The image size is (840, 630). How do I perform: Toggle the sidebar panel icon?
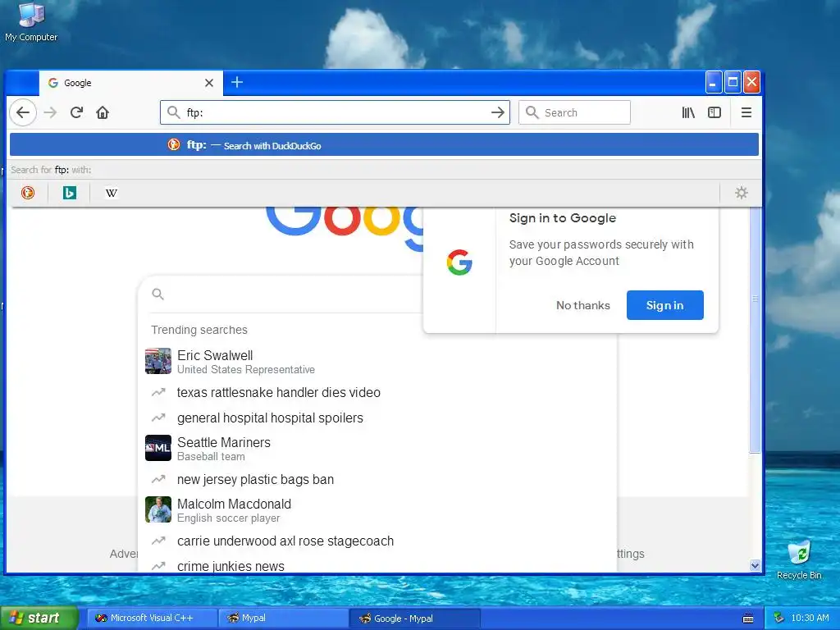[x=714, y=112]
